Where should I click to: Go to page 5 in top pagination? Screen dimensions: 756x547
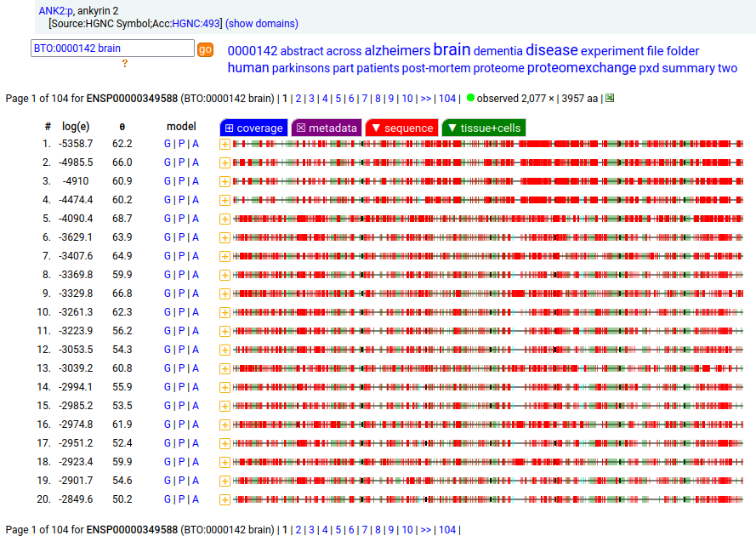(x=338, y=99)
